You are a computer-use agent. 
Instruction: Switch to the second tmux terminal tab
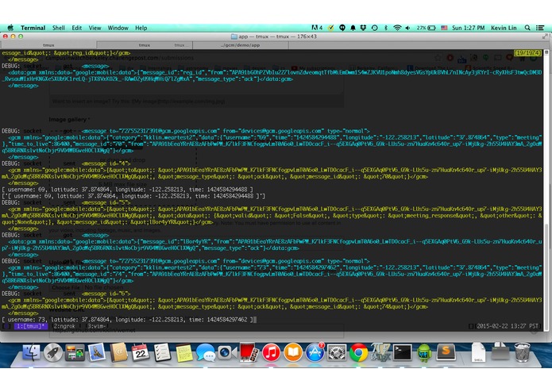click(x=145, y=45)
